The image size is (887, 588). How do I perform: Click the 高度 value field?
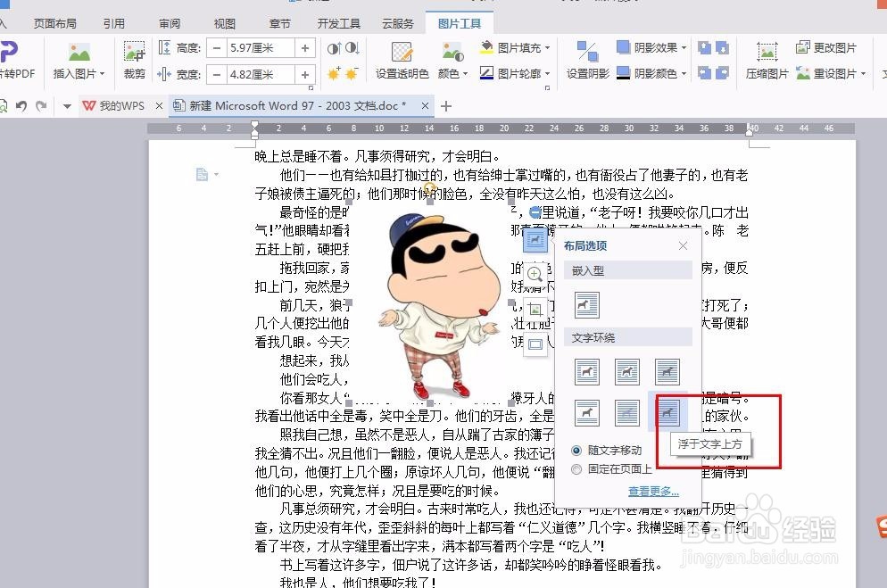[261, 48]
